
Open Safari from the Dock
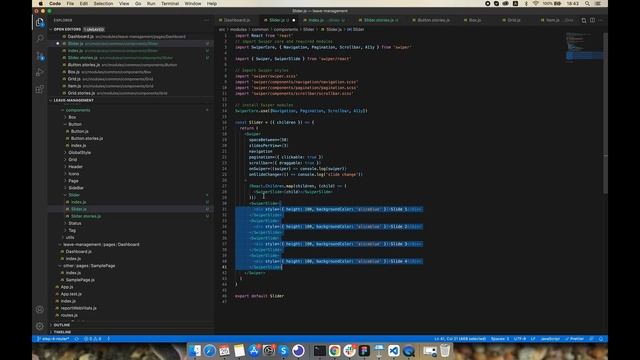coord(210,351)
